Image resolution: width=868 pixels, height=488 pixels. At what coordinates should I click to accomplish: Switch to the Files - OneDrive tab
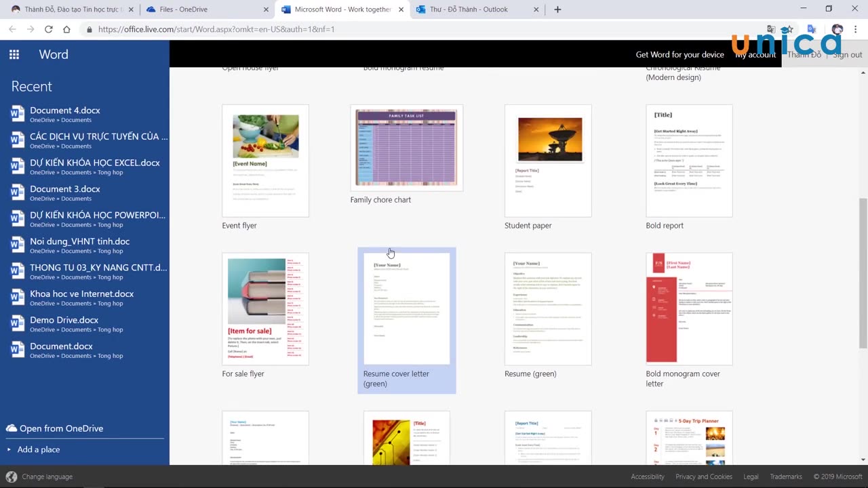click(207, 9)
